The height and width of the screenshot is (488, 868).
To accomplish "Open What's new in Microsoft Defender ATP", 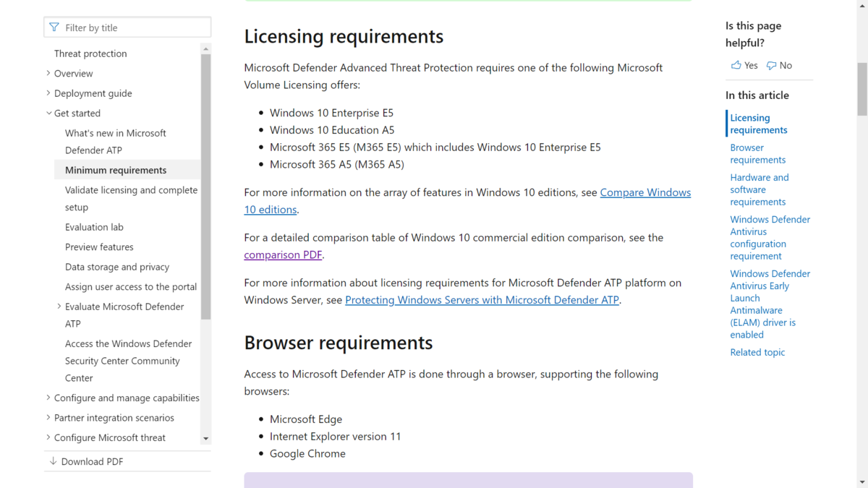I will click(x=116, y=142).
